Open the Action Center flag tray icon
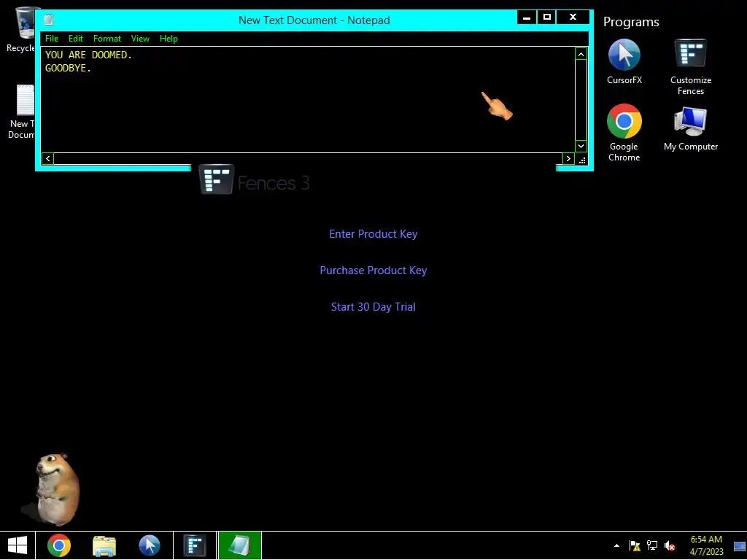 pos(634,545)
